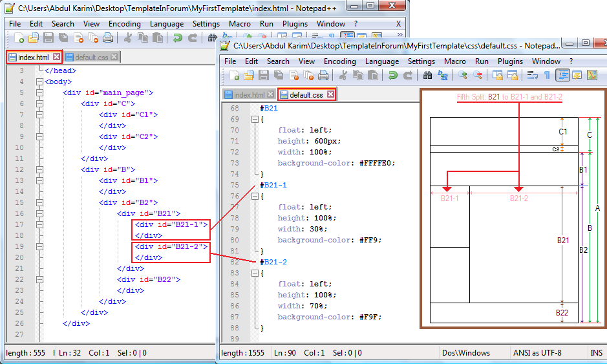607x364 pixels.
Task: Click the Undo arrow in the front window toolbar
Action: (392, 76)
